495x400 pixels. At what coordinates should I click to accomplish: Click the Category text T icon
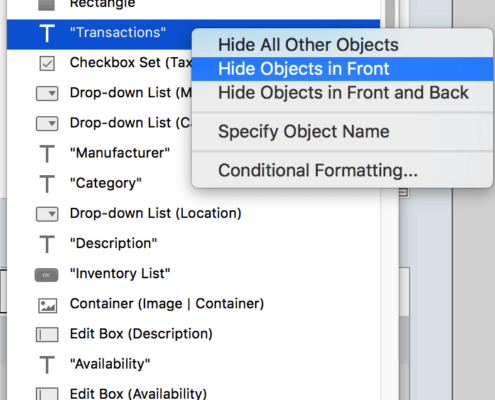pos(47,184)
